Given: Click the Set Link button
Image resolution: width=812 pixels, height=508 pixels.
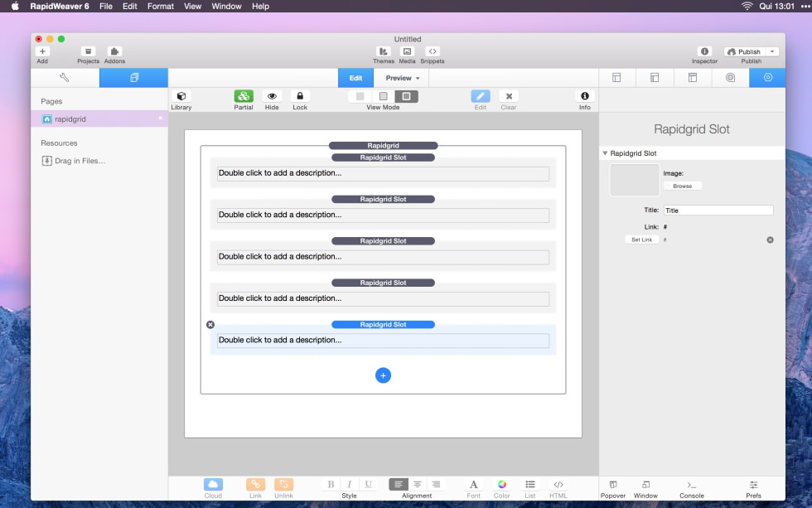Looking at the screenshot, I should click(641, 239).
